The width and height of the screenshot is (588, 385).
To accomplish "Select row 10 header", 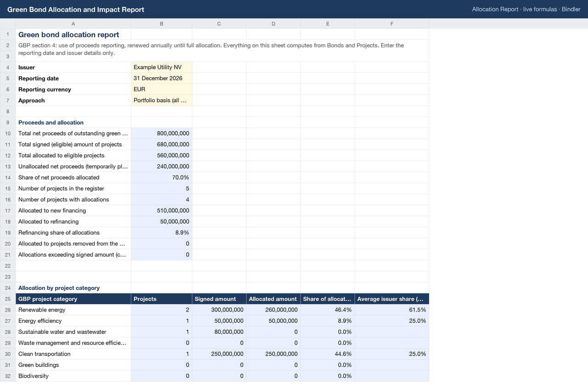I will [x=8, y=134].
